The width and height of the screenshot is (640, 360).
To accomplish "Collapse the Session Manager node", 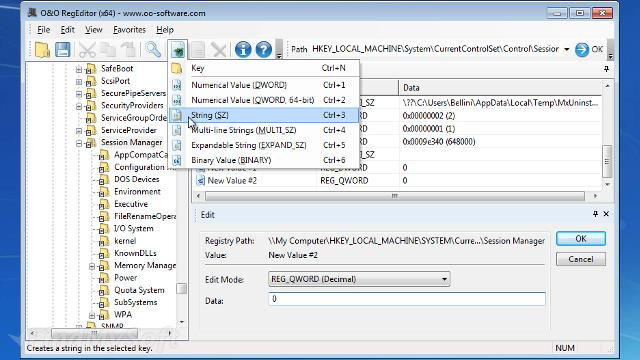I will pyautogui.click(x=79, y=143).
